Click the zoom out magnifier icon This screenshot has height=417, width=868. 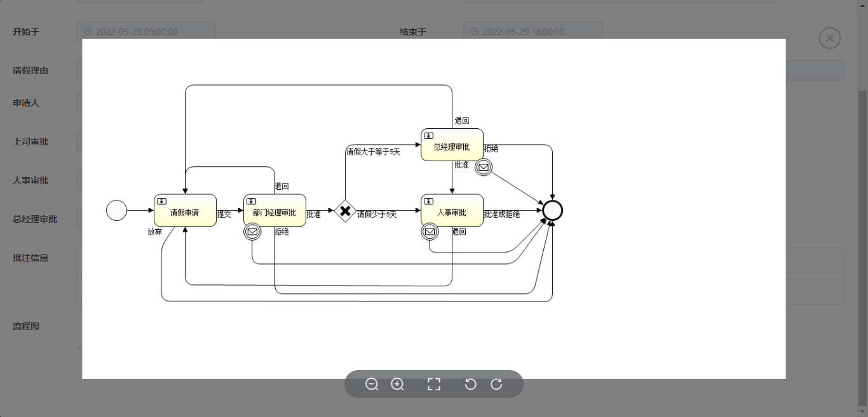pos(372,384)
